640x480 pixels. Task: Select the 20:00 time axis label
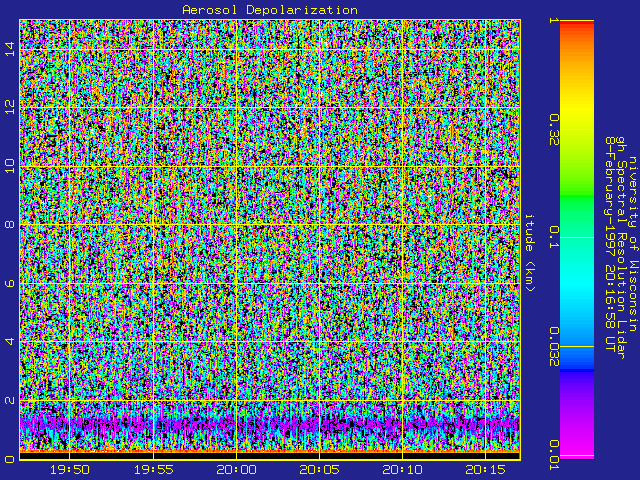pyautogui.click(x=236, y=470)
